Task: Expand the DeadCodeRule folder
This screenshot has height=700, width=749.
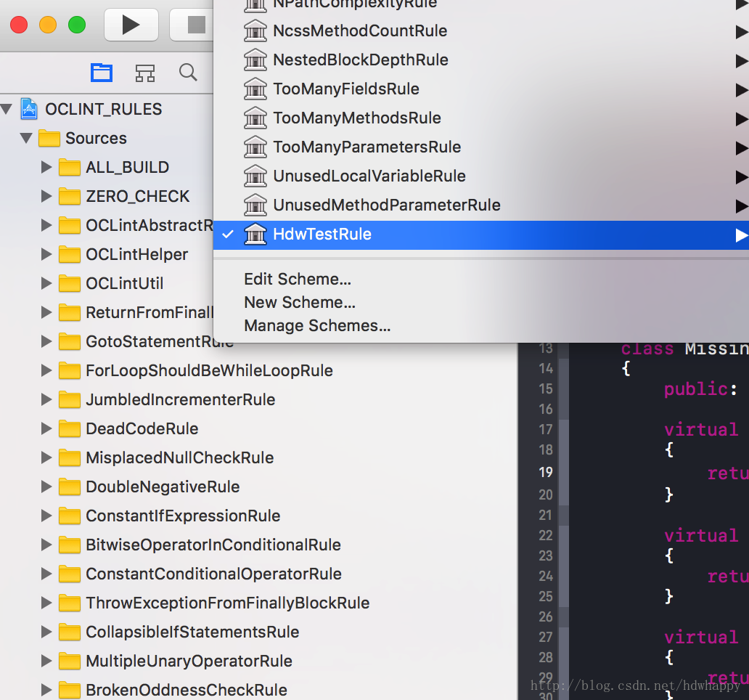Action: point(46,428)
